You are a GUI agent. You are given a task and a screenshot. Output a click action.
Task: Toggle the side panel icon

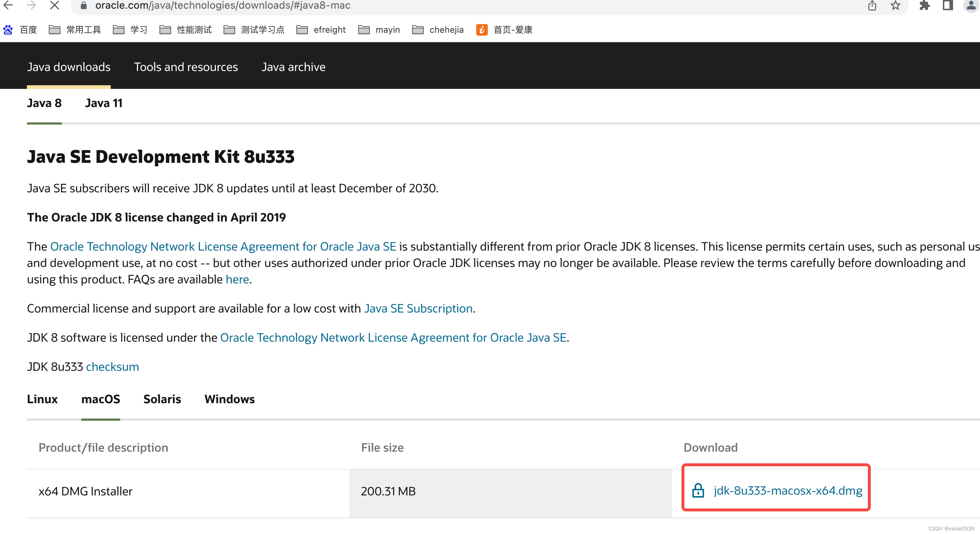(948, 5)
